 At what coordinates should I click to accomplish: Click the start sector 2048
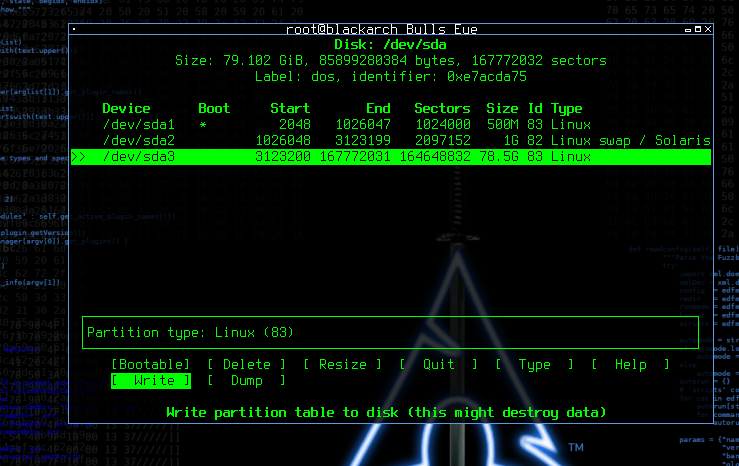(x=295, y=124)
